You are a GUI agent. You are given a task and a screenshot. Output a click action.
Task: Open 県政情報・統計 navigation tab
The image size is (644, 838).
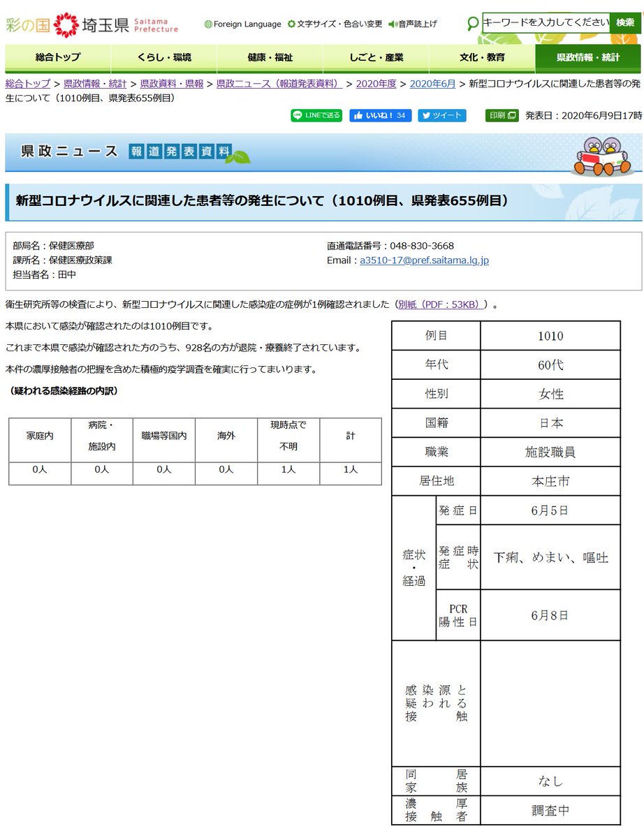pos(588,58)
